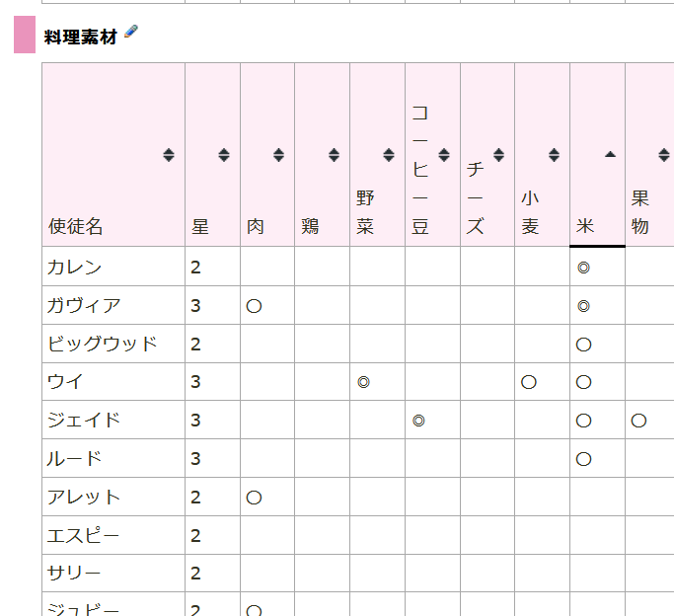Click the circle in ジェイド's 果物 cell
Image resolution: width=674 pixels, height=616 pixels.
point(638,421)
